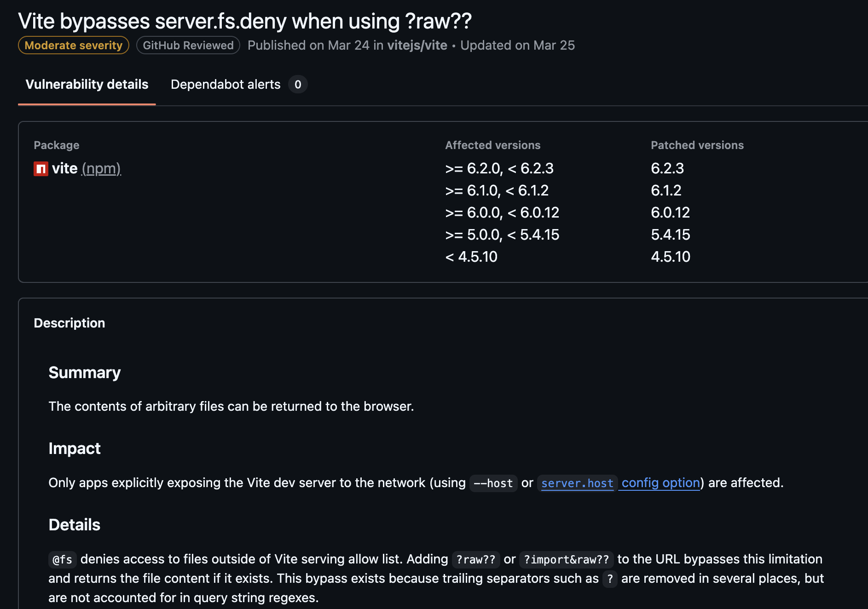Click the --host inline code snippet
The image size is (868, 609).
pos(493,483)
